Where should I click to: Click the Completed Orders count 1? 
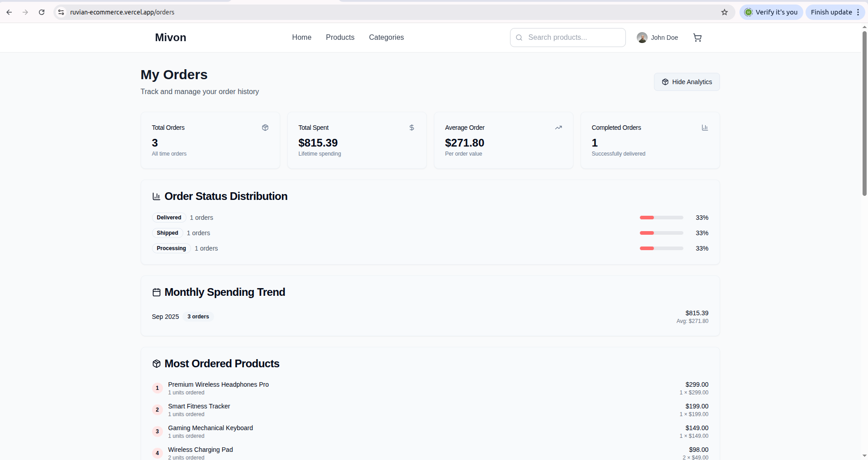point(595,143)
